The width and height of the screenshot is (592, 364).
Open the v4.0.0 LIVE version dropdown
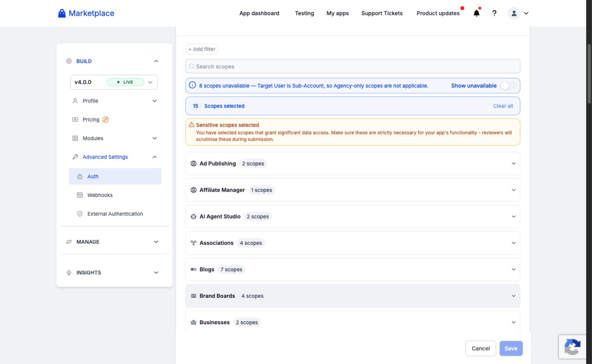pyautogui.click(x=114, y=82)
